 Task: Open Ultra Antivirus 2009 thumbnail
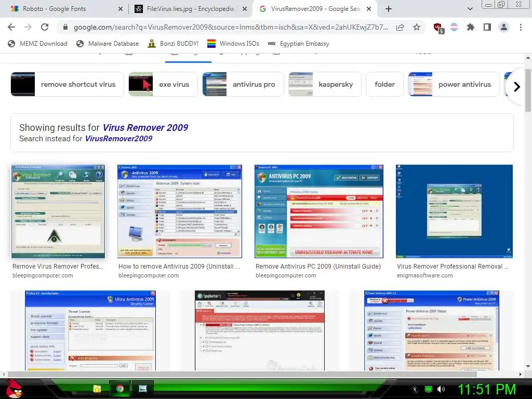90,330
